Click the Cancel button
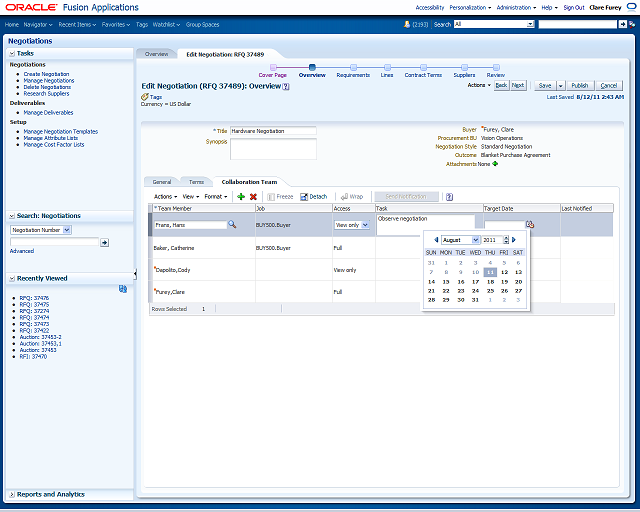 click(x=609, y=86)
